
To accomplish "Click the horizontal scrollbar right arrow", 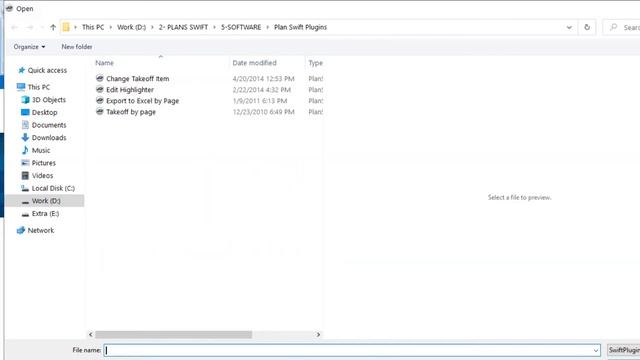I will (318, 334).
